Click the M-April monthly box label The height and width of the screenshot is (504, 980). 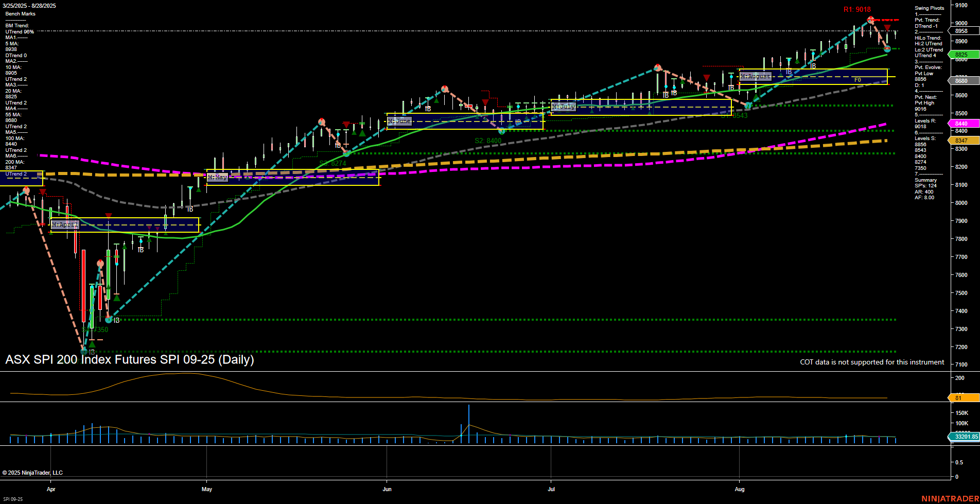(x=65, y=224)
